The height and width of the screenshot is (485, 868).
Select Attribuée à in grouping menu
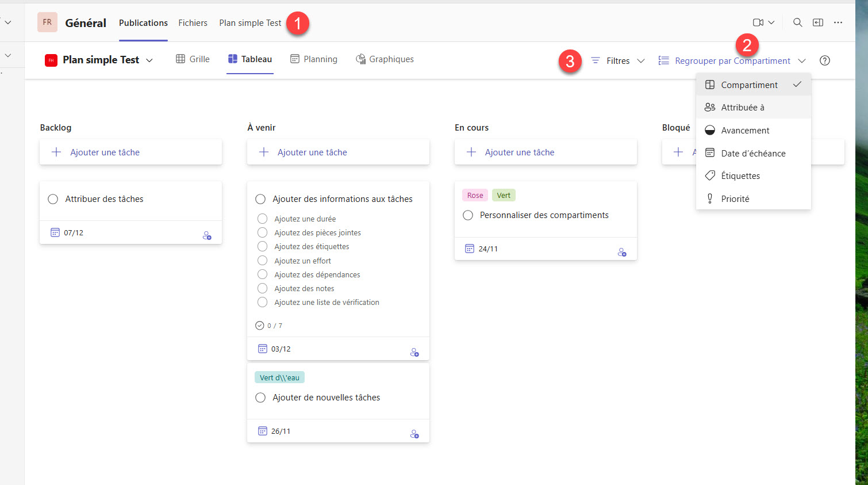click(x=742, y=108)
